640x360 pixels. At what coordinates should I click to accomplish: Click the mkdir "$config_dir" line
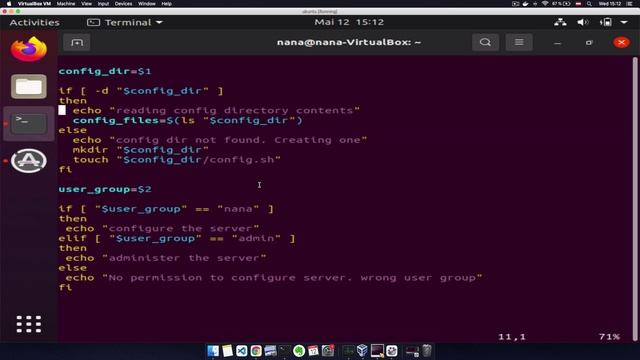click(x=141, y=150)
